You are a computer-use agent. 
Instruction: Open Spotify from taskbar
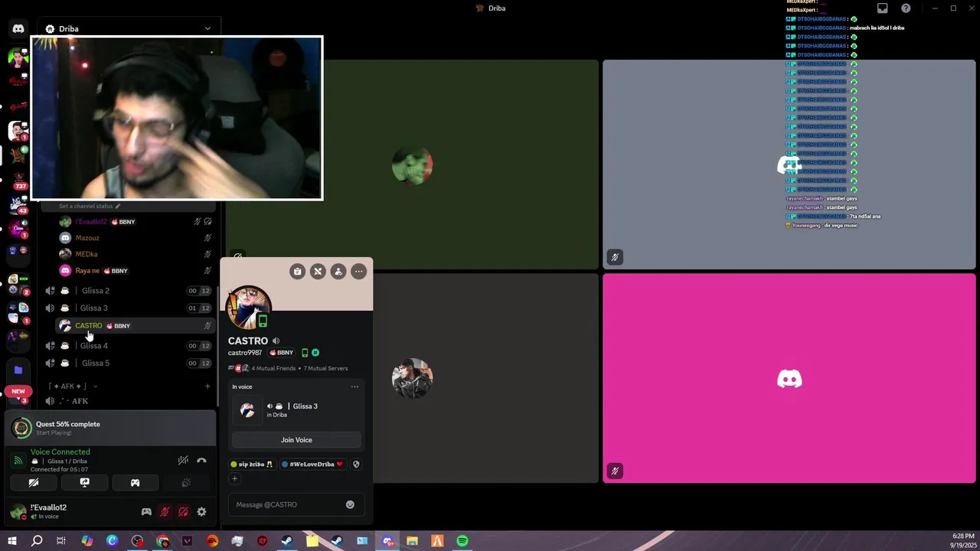point(462,541)
